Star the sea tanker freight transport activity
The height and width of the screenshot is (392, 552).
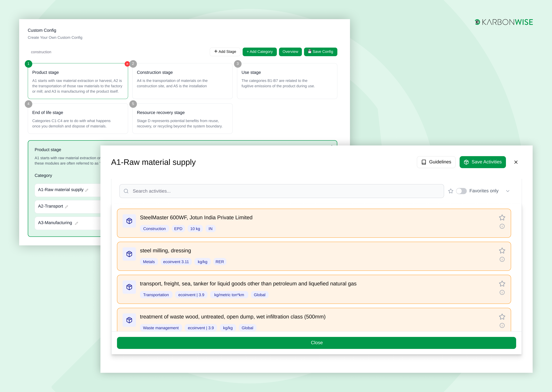click(x=502, y=284)
